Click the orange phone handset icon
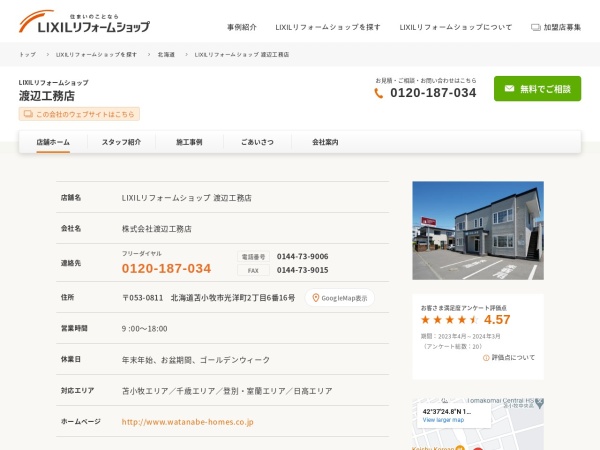 tap(378, 93)
